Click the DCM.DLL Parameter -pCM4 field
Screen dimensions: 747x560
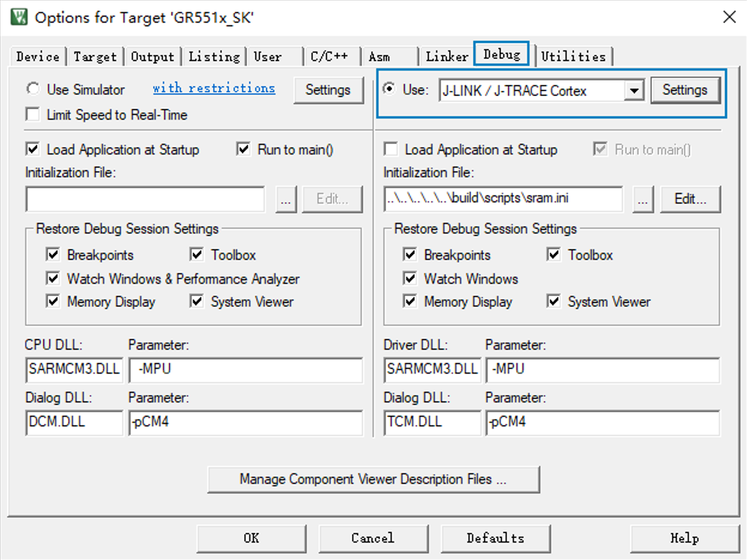point(245,423)
